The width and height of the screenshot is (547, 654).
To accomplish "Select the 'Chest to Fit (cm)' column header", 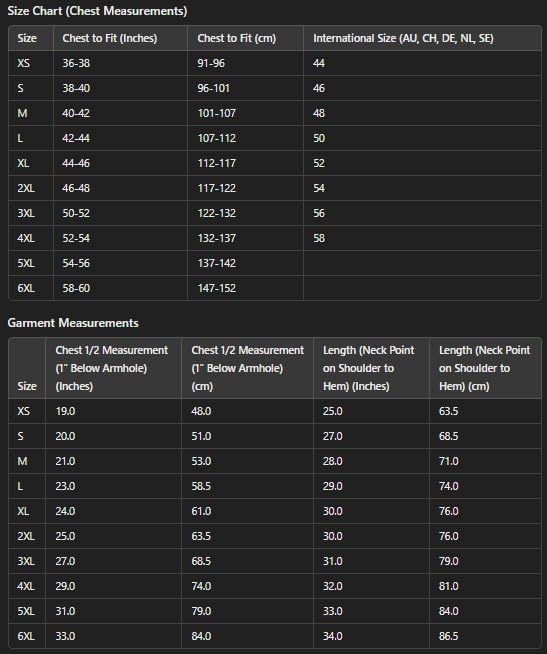I will [x=237, y=38].
